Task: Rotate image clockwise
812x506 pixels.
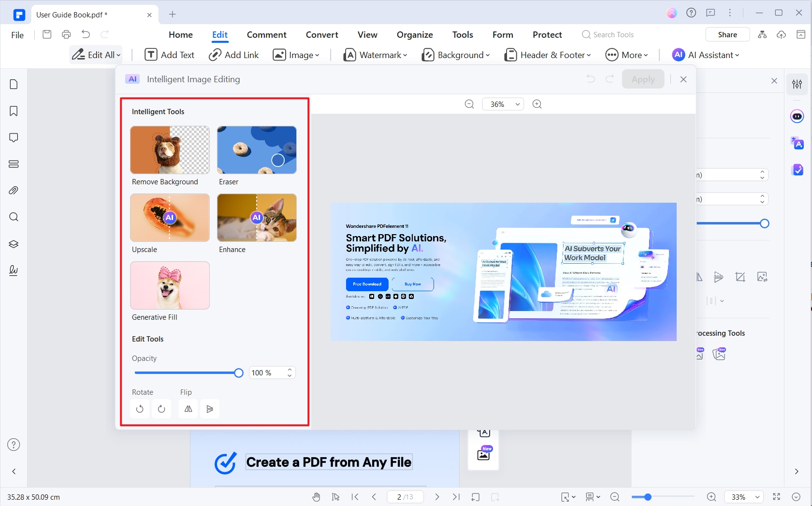Action: pyautogui.click(x=161, y=409)
